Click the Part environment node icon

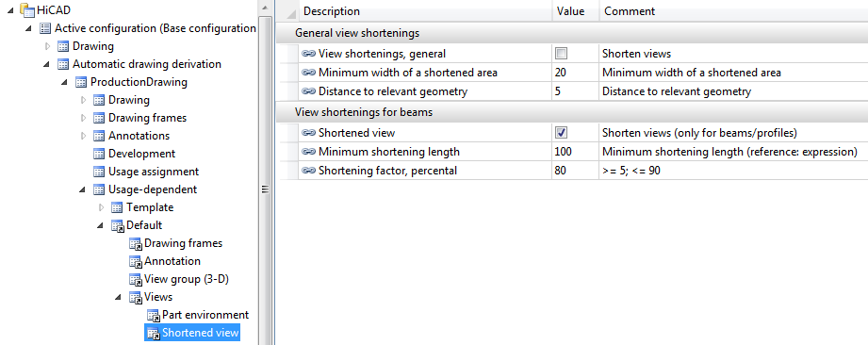coord(154,316)
